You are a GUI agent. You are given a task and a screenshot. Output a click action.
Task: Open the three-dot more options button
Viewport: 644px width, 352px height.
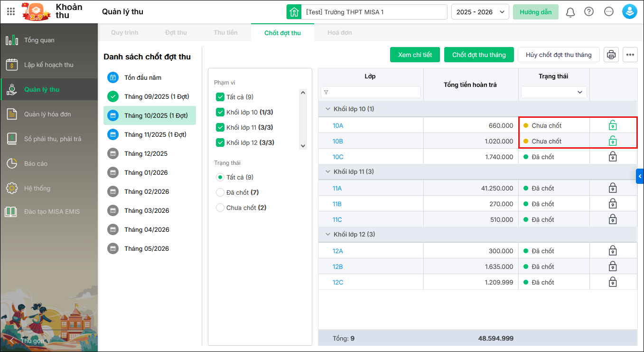pyautogui.click(x=630, y=55)
